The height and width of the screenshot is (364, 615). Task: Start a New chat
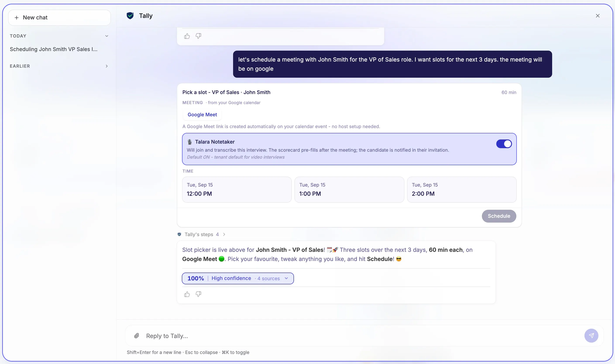[59, 18]
